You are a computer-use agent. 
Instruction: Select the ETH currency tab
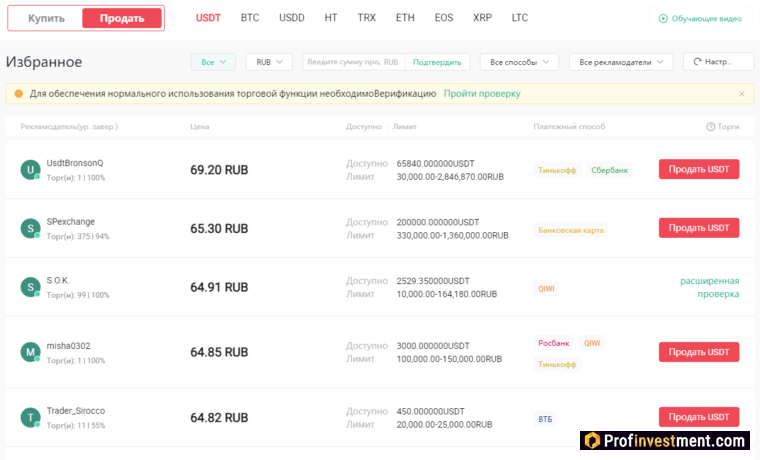pos(405,18)
